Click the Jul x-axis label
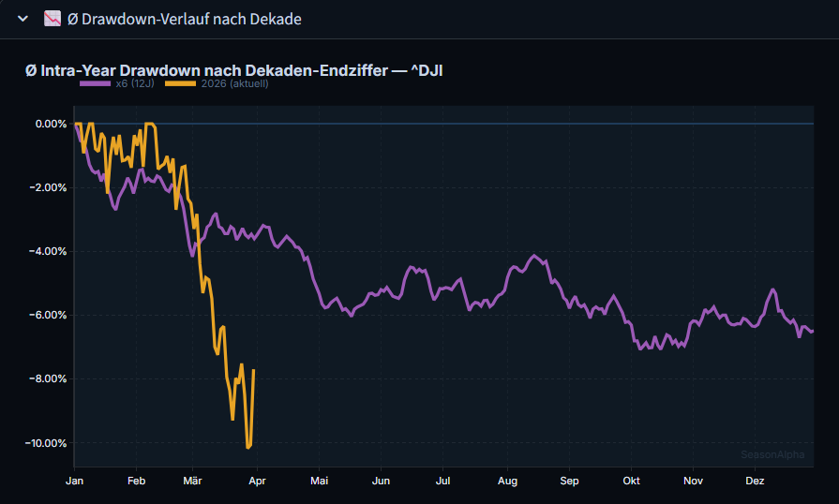Viewport: 839px width, 504px height. pyautogui.click(x=443, y=481)
